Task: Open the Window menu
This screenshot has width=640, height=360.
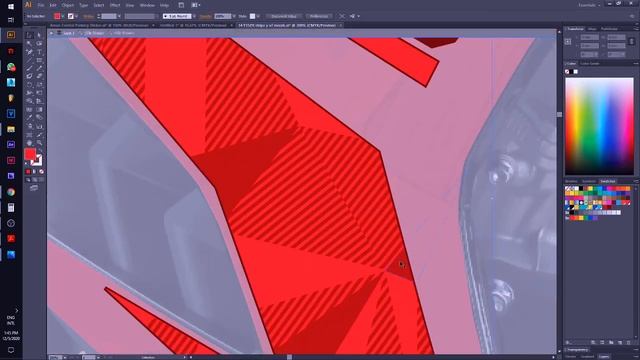Action: point(147,5)
